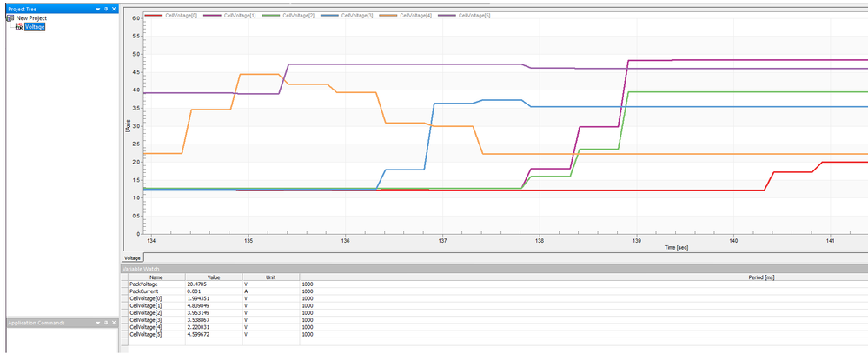Click CellVoltage[4] orange legend swatch
The height and width of the screenshot is (361, 868).
pyautogui.click(x=388, y=16)
